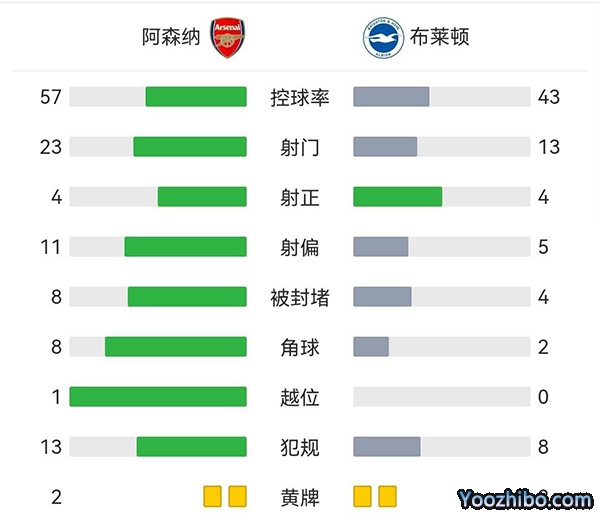Click the 阿森纳 team name
Image resolution: width=600 pixels, height=515 pixels.
171,38
